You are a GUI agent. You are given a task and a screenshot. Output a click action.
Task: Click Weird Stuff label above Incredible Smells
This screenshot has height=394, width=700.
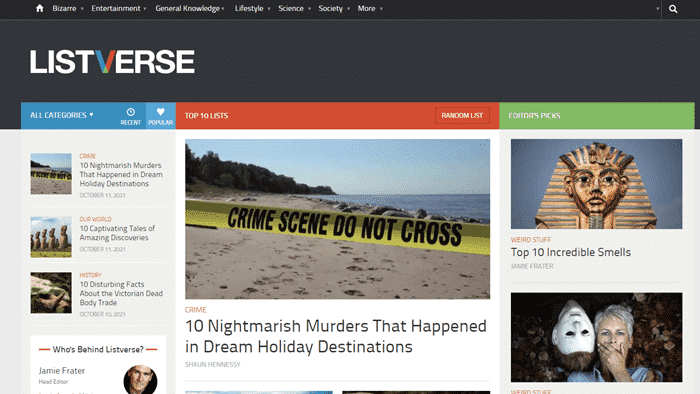531,240
